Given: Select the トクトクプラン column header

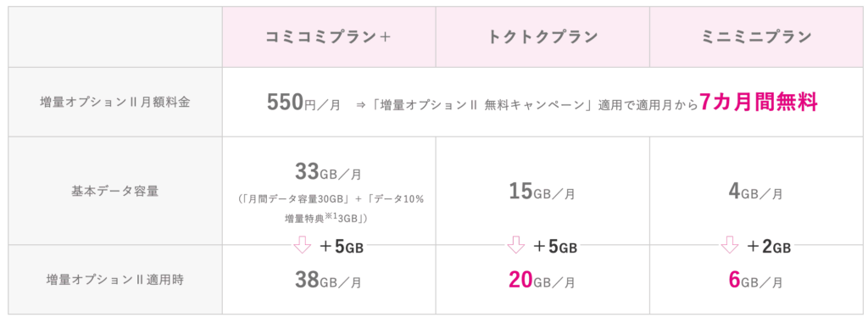Looking at the screenshot, I should pos(542,37).
